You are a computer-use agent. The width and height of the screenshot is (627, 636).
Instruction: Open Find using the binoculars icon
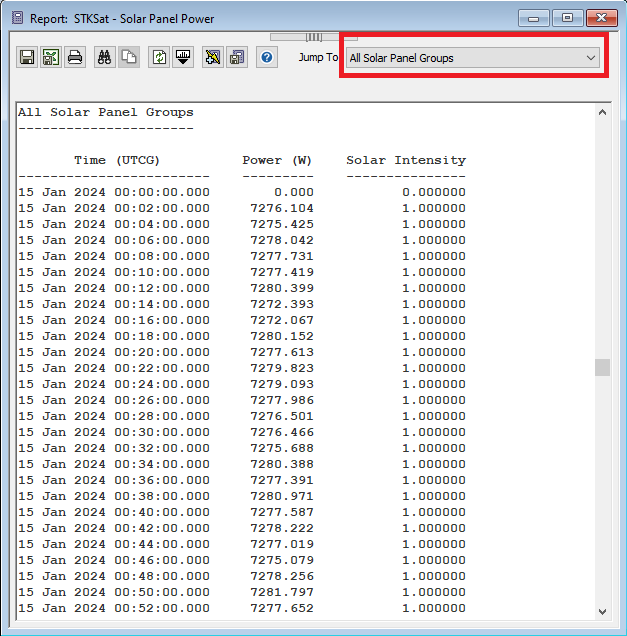click(x=104, y=57)
